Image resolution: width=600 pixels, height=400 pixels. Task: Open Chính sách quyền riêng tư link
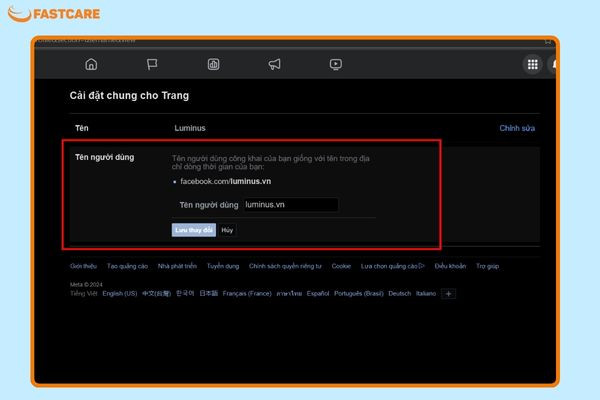tap(285, 266)
